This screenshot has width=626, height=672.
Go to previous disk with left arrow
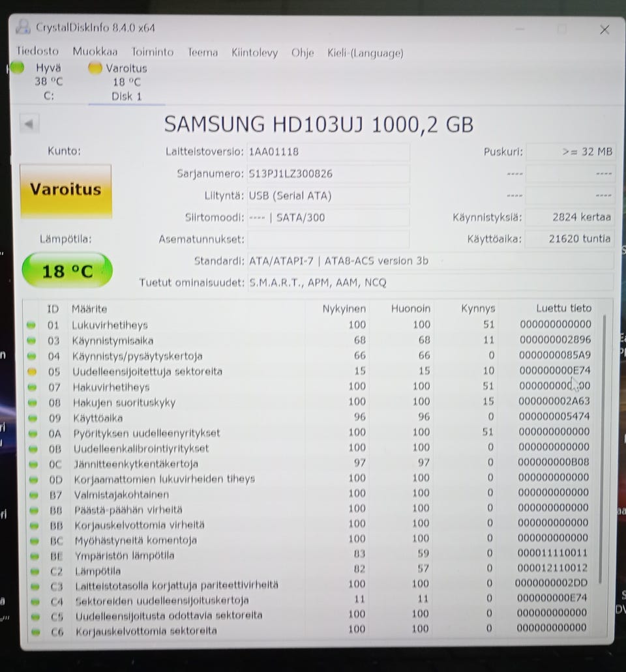(x=29, y=124)
